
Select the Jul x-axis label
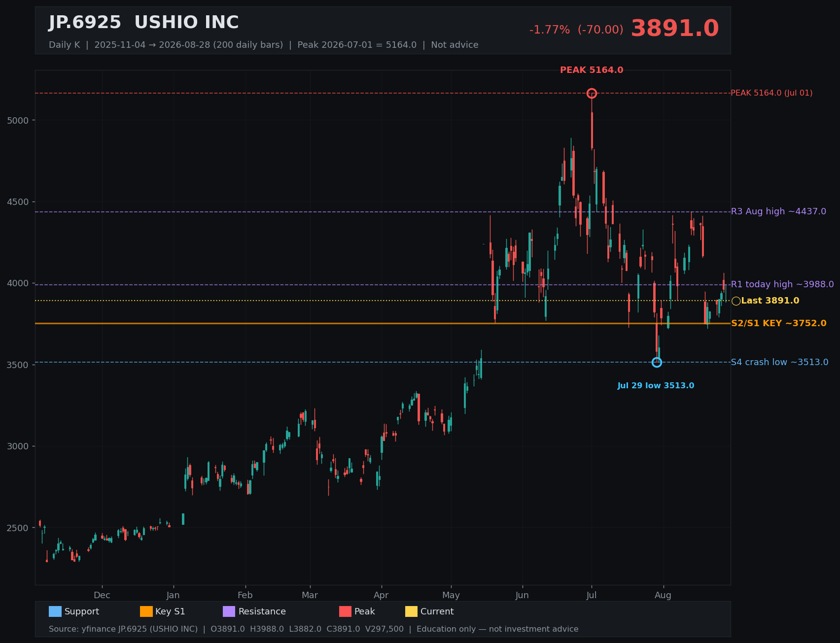pyautogui.click(x=592, y=595)
